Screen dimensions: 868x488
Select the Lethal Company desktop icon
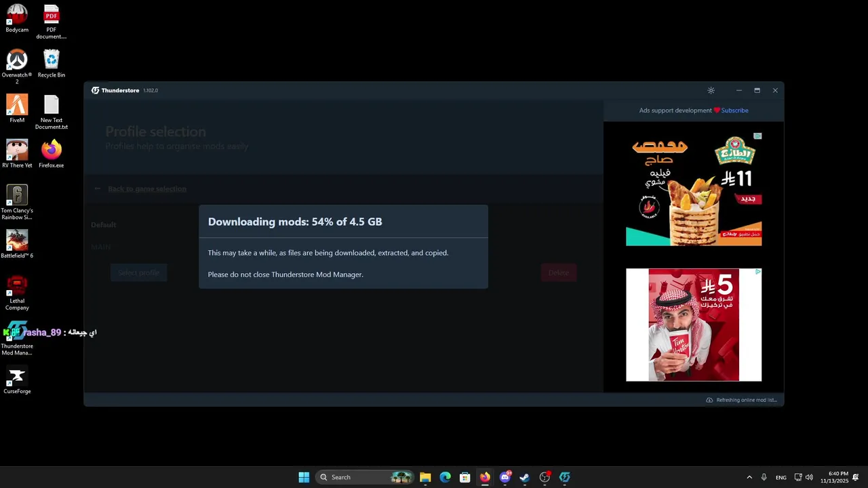[x=17, y=293]
